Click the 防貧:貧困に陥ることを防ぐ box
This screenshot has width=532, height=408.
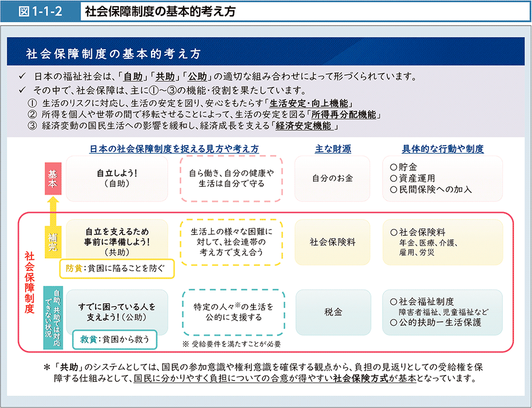[117, 268]
